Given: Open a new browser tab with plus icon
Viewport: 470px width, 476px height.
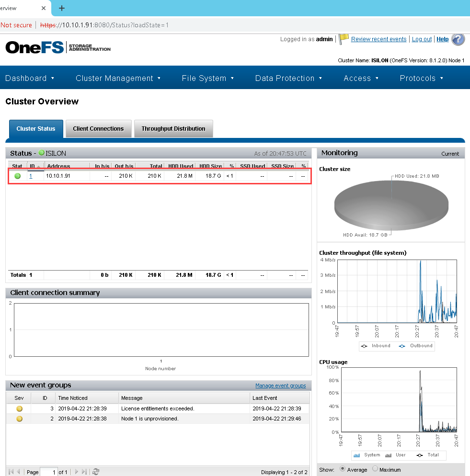Looking at the screenshot, I should tap(62, 8).
